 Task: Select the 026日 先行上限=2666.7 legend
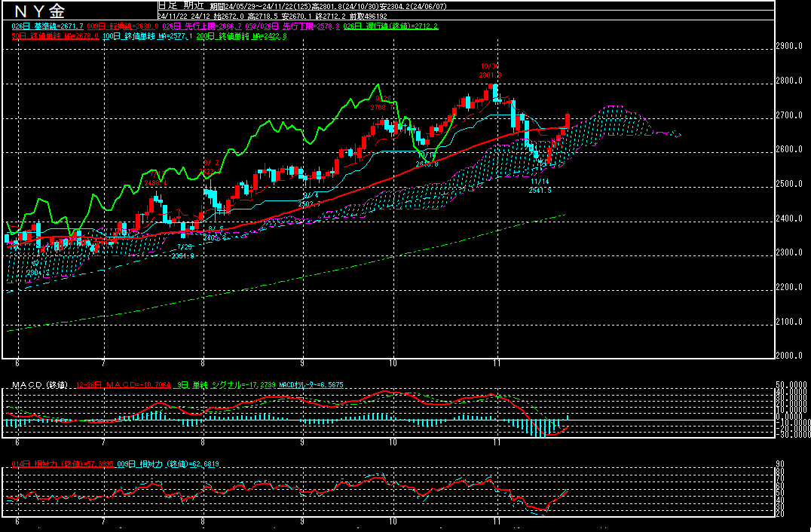click(202, 26)
